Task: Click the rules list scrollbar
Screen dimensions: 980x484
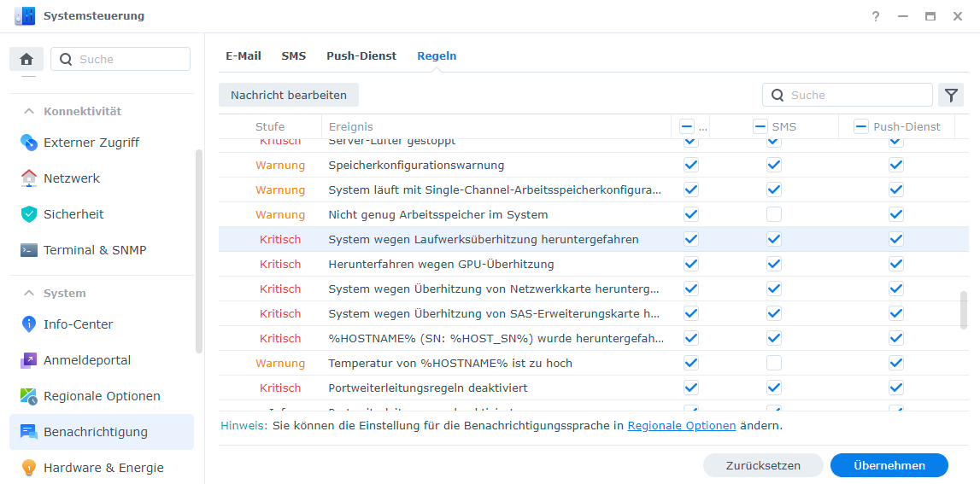Action: pyautogui.click(x=964, y=310)
